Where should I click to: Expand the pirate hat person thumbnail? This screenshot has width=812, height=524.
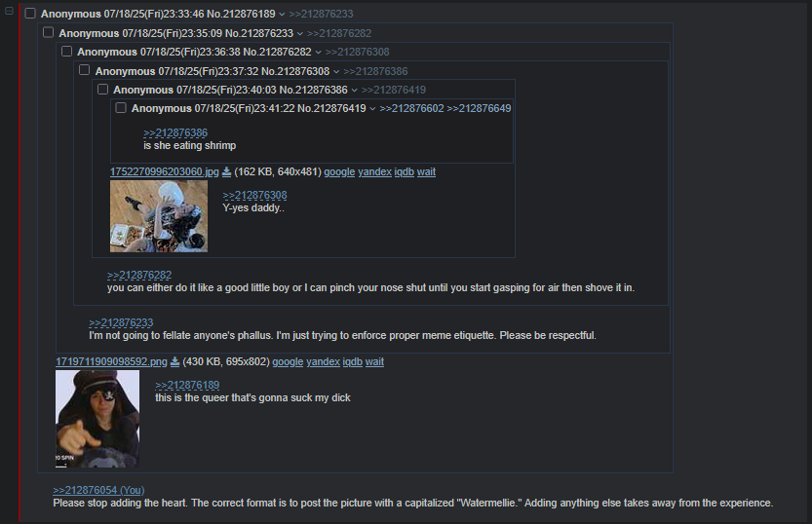(x=97, y=419)
